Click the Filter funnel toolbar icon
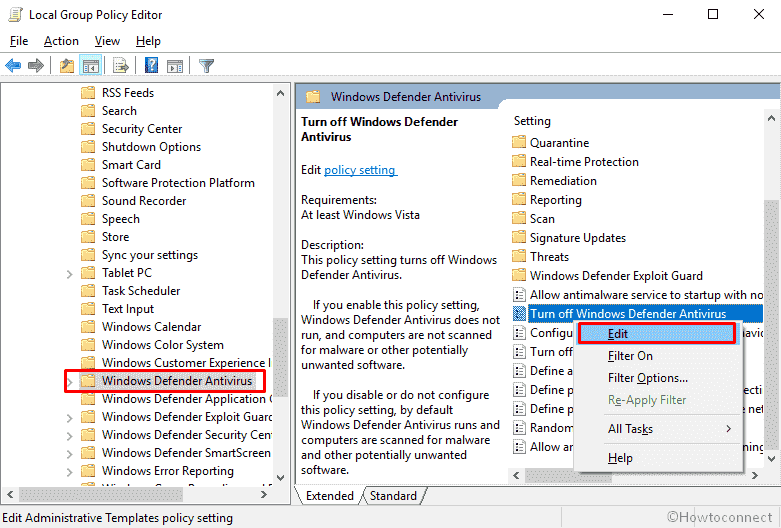This screenshot has width=781, height=528. pos(206,65)
